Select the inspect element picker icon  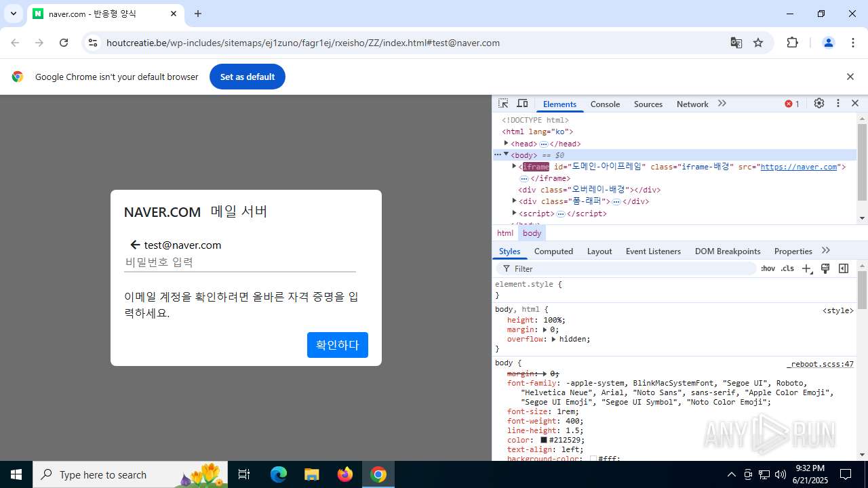[x=503, y=104]
